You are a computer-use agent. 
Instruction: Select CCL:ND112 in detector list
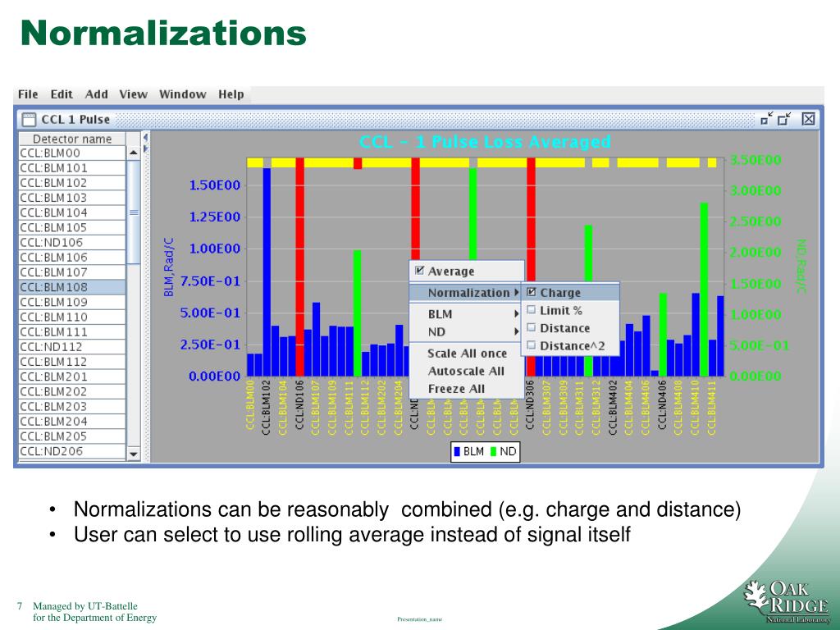(72, 347)
